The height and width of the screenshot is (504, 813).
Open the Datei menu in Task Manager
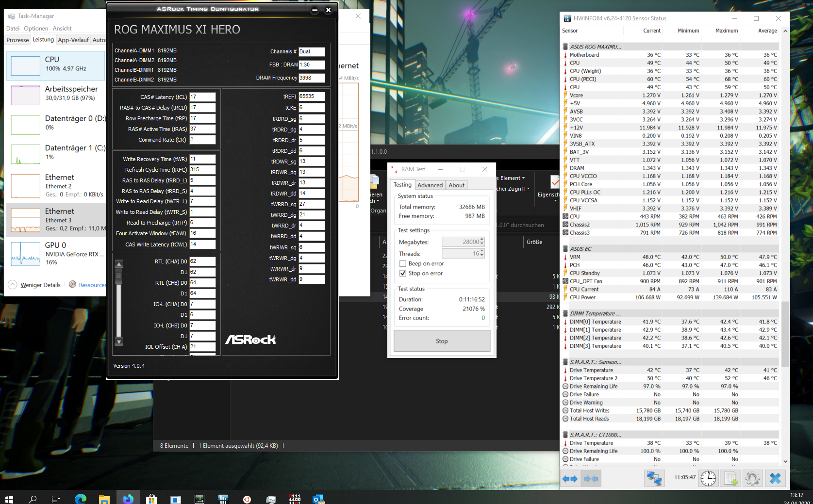coord(13,29)
